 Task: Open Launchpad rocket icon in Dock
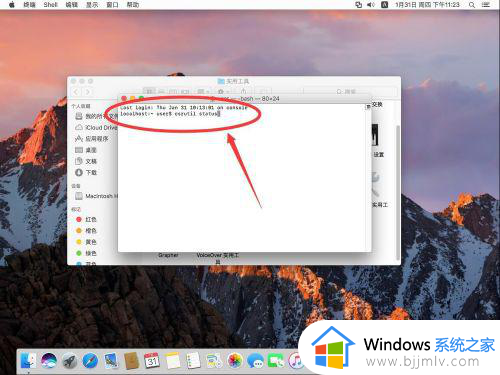pos(70,361)
